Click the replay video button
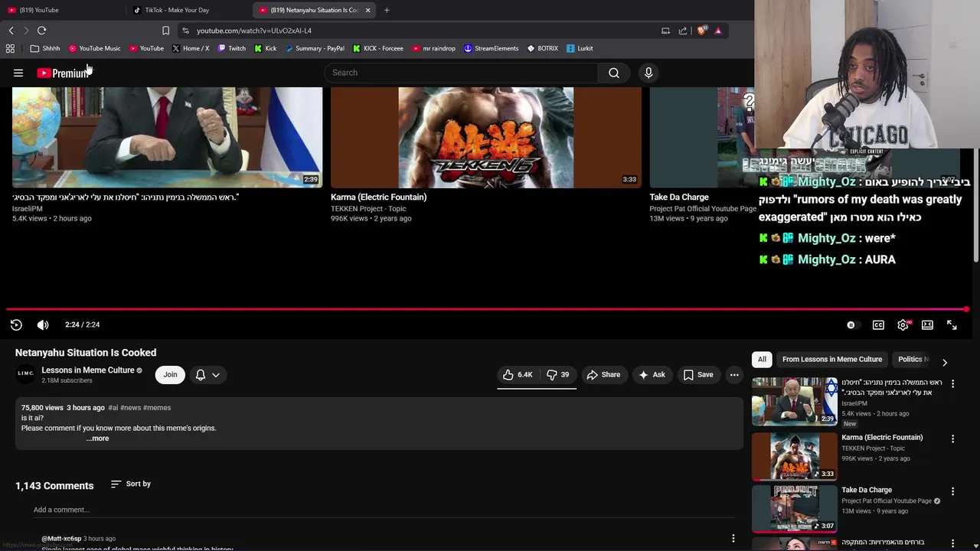Viewport: 980px width, 551px height. click(16, 324)
